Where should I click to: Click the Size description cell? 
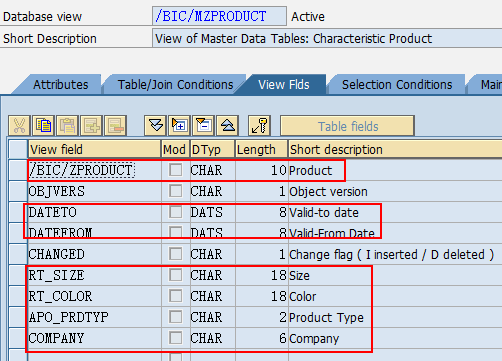(395, 275)
